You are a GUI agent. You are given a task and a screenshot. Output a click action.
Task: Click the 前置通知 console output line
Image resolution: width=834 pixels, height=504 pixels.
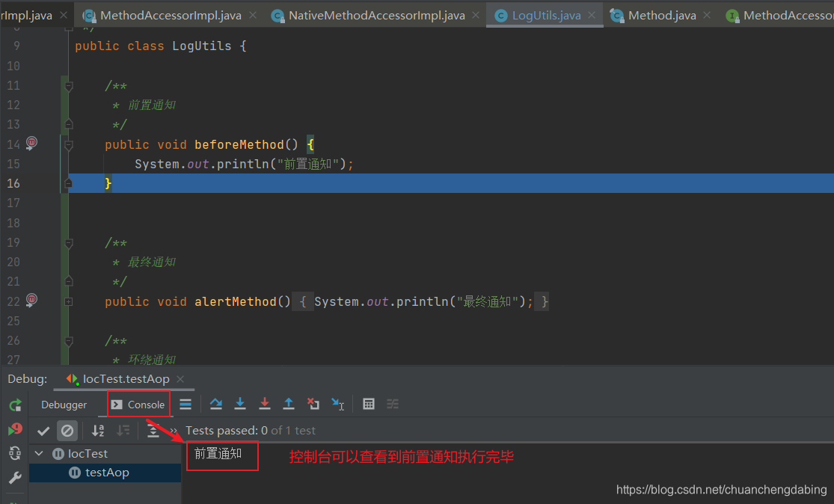(218, 453)
